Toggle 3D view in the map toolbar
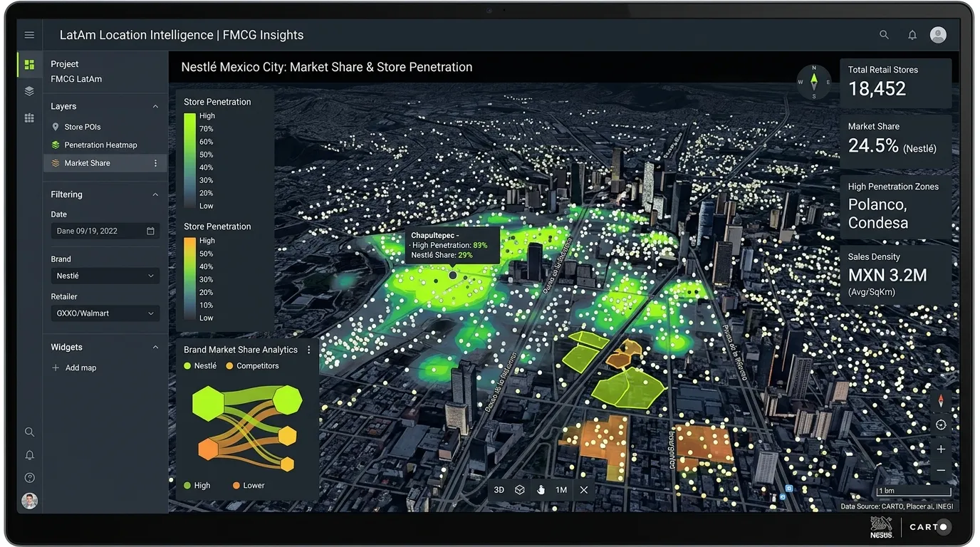The image size is (980, 547). (x=499, y=489)
